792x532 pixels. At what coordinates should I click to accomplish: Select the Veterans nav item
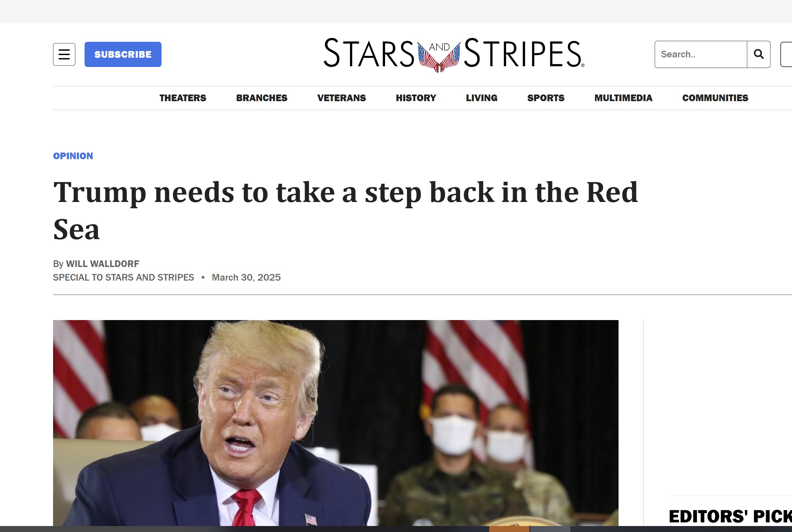pos(341,98)
